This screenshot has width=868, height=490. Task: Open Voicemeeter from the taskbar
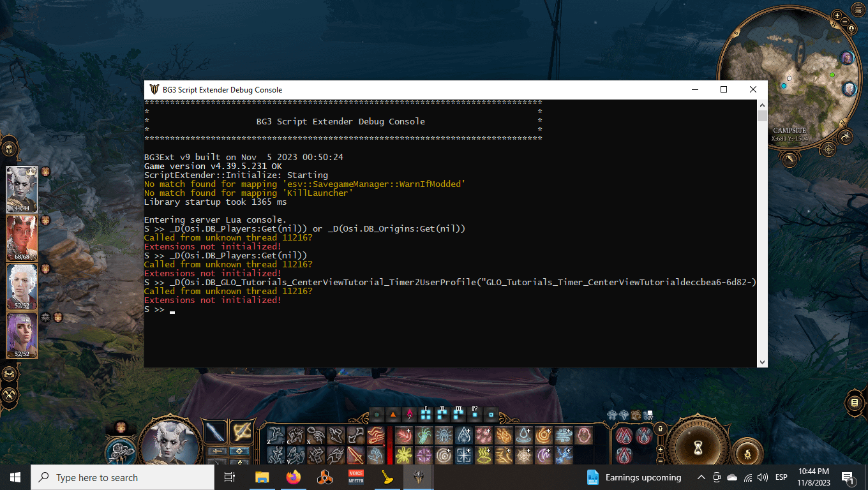(x=355, y=477)
